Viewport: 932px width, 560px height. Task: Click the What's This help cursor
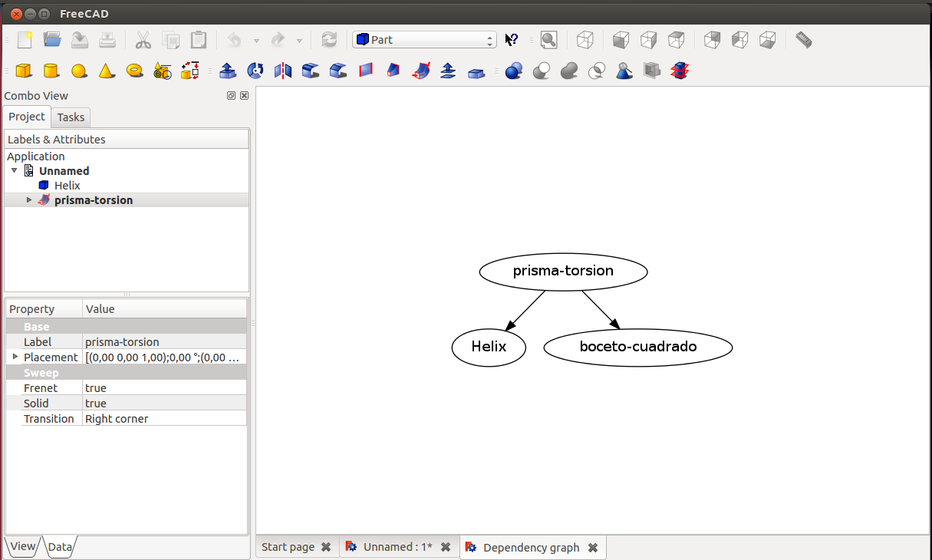pyautogui.click(x=512, y=40)
